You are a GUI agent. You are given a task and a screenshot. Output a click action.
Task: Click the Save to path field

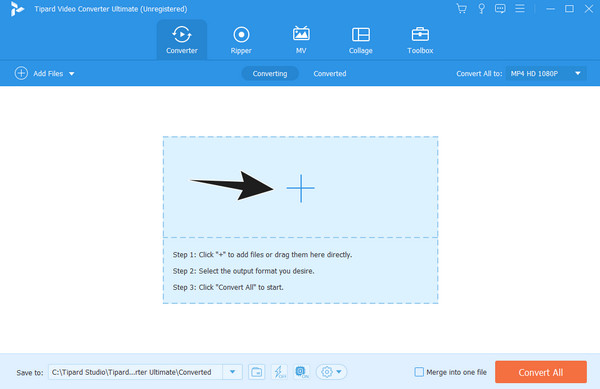(135, 372)
